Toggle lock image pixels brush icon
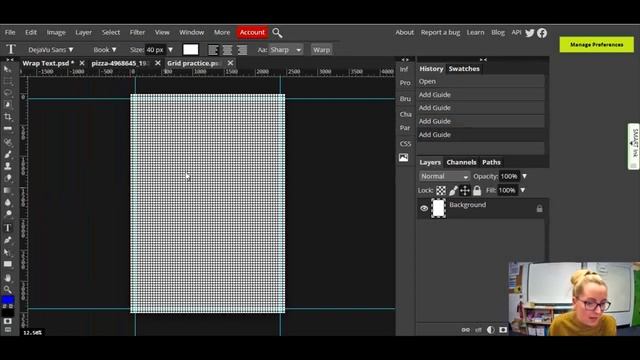 pyautogui.click(x=453, y=190)
